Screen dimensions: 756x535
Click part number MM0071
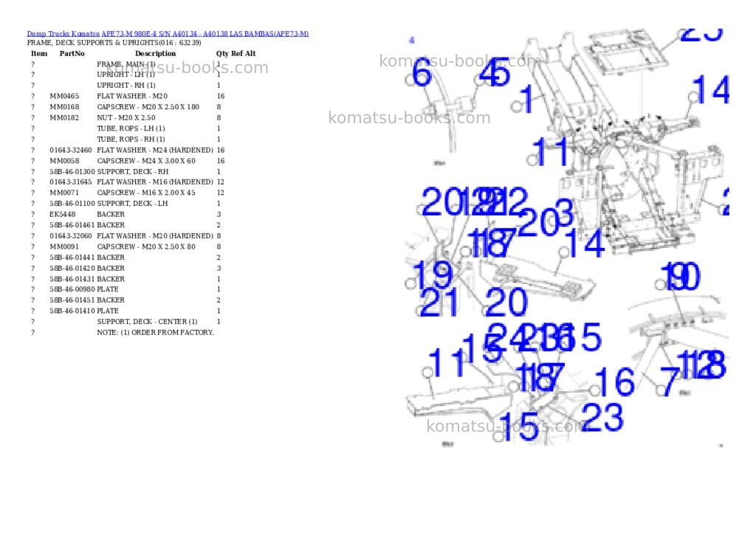tap(64, 193)
